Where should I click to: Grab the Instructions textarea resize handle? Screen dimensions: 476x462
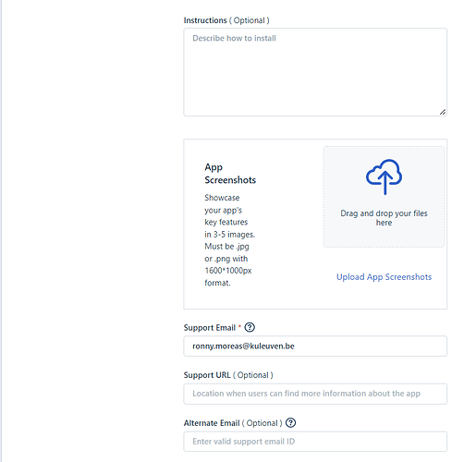click(443, 112)
